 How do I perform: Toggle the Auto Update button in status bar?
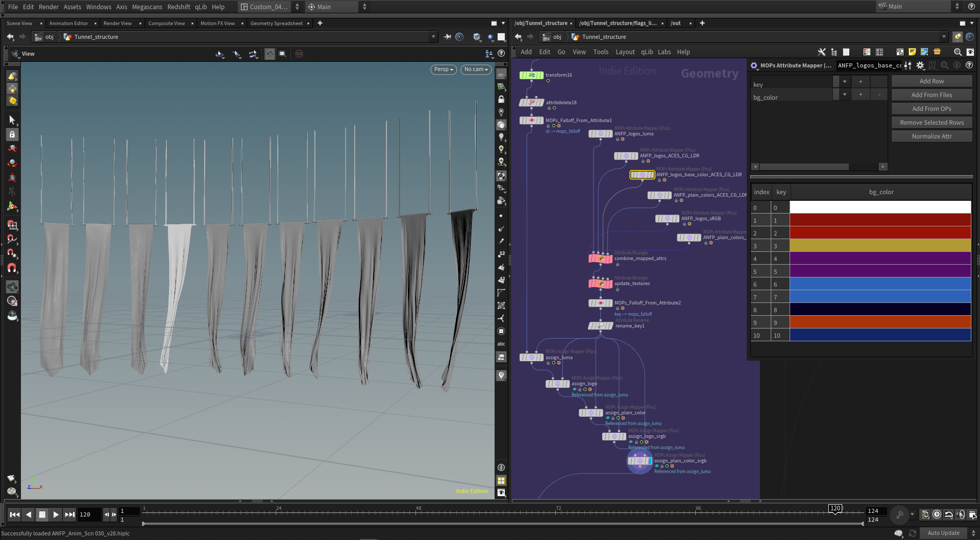point(943,533)
